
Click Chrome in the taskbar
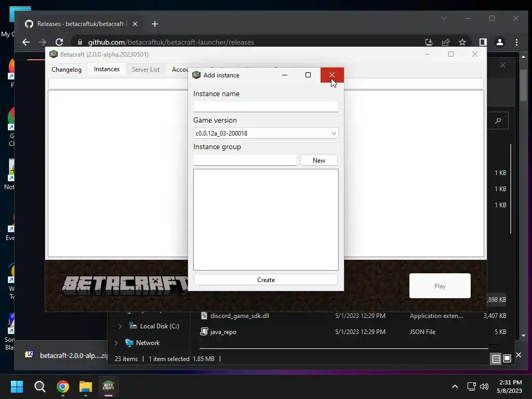coord(63,387)
